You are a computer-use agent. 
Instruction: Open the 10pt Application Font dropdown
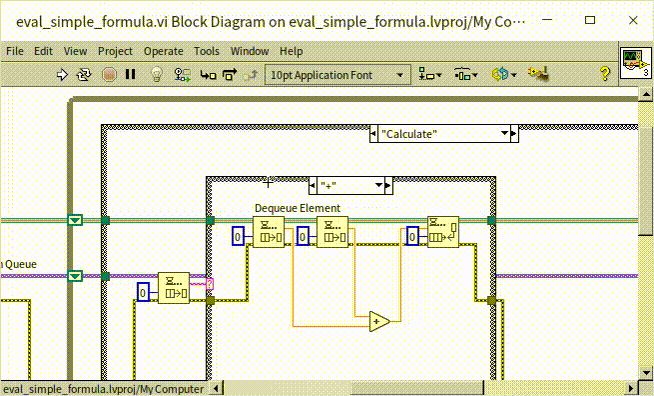pos(338,75)
